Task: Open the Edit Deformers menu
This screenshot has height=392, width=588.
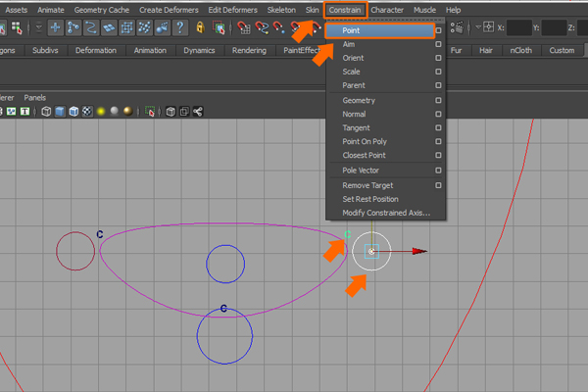Action: (233, 10)
